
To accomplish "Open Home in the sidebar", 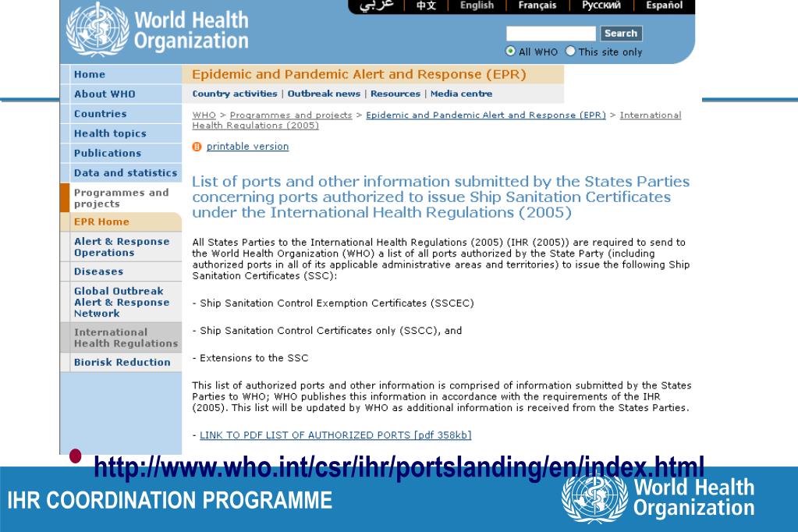I will coord(121,74).
